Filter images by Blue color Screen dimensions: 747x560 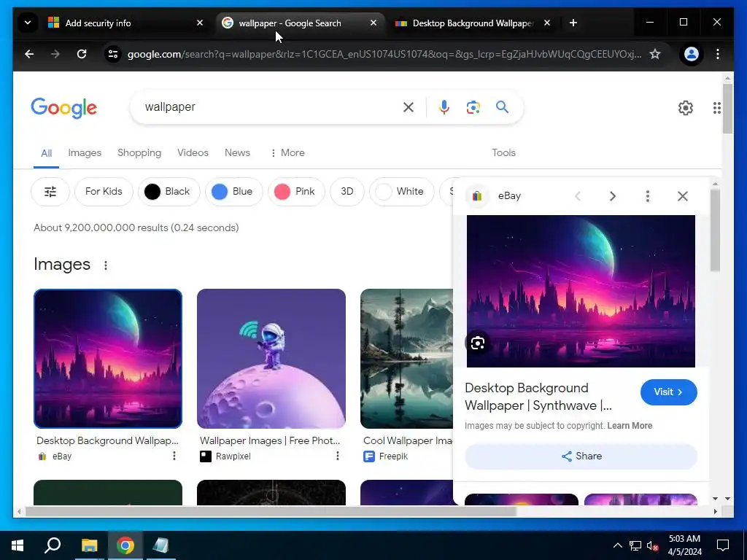click(233, 192)
